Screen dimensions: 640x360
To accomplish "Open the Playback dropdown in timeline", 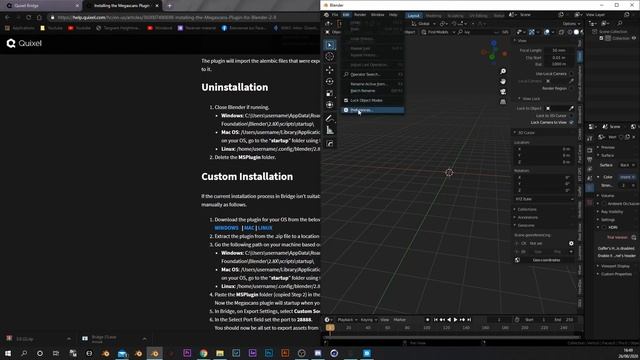I will [x=347, y=320].
